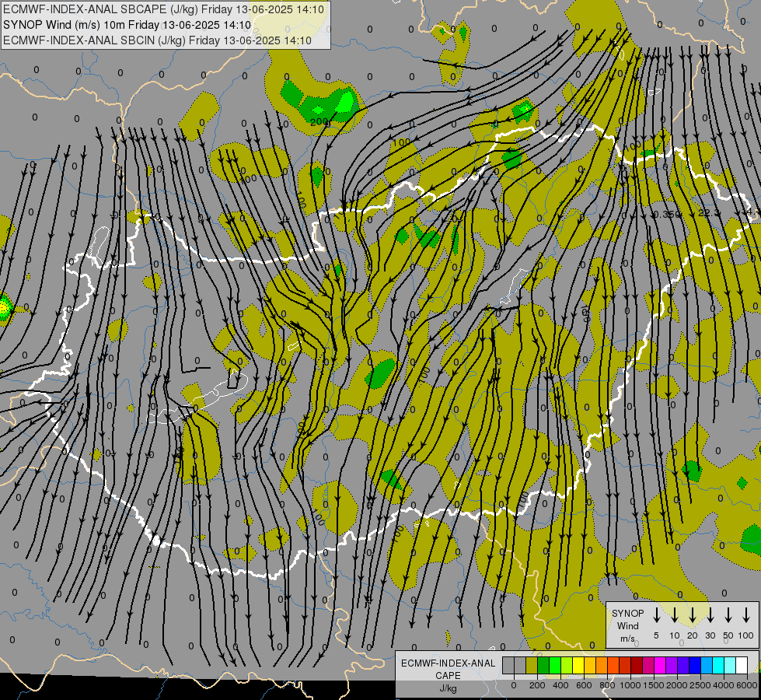
Task: Select the pure blue CAPE legend swatch
Action: 695,665
